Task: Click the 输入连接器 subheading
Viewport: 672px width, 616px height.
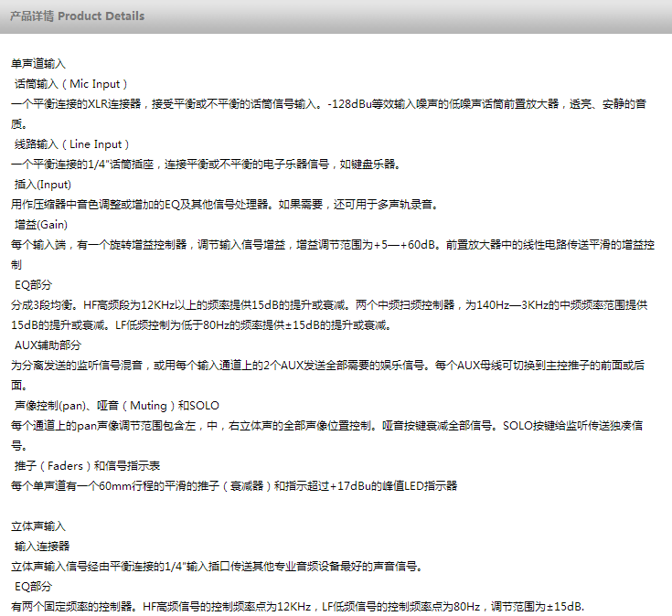Action: click(42, 547)
